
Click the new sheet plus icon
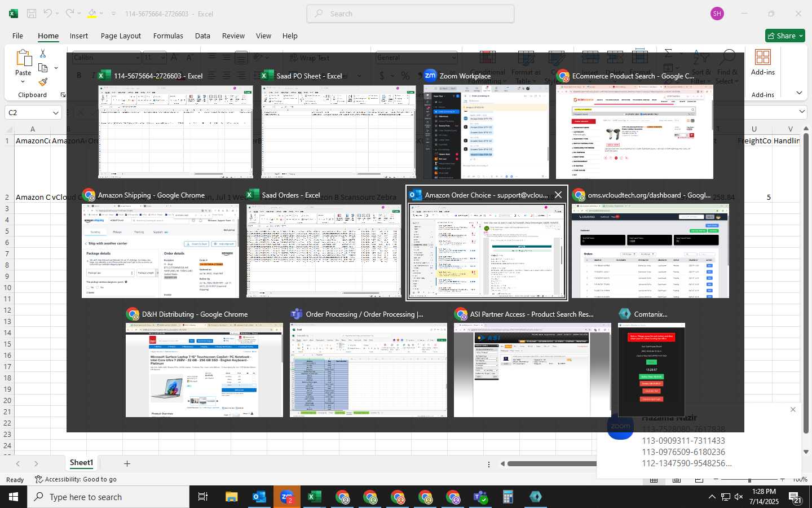click(127, 463)
